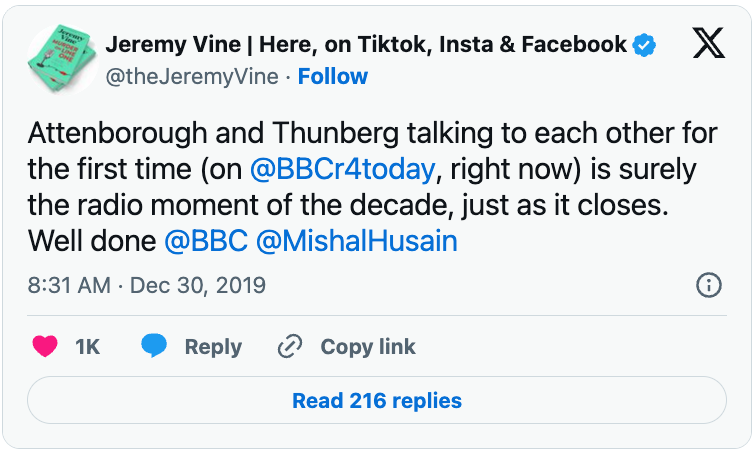The height and width of the screenshot is (456, 753).
Task: Select the Copy link text
Action: click(368, 347)
